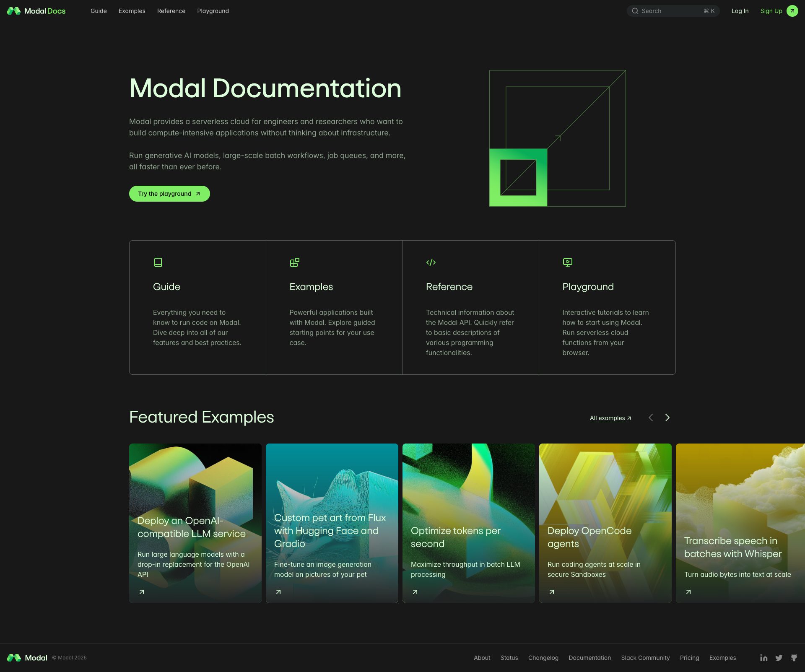Viewport: 805px width, 672px height.
Task: Open the Documentation footer link
Action: coord(589,658)
